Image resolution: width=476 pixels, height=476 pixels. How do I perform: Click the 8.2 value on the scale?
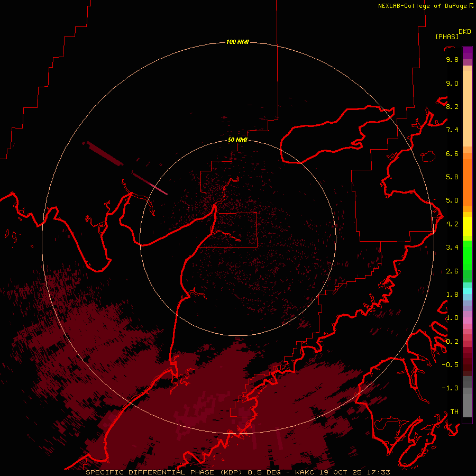coord(452,107)
